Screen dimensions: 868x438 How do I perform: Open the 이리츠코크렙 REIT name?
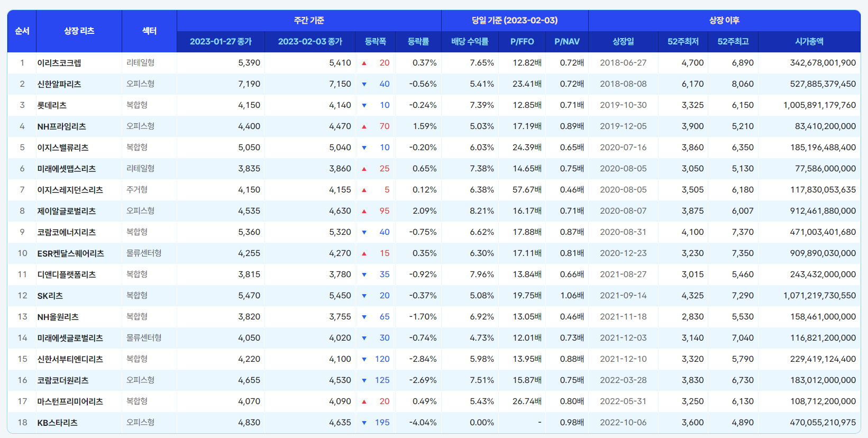[59, 63]
